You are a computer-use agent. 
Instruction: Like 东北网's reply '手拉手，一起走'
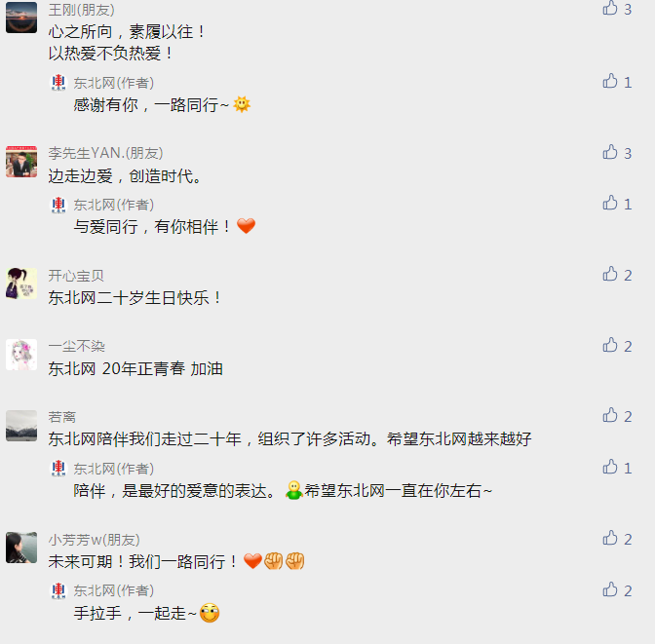coord(610,589)
